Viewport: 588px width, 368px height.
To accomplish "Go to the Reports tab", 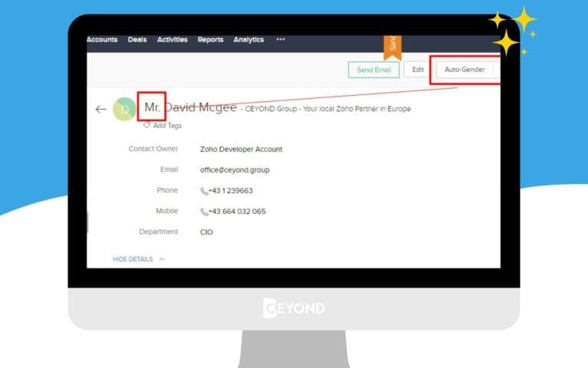I will (211, 39).
